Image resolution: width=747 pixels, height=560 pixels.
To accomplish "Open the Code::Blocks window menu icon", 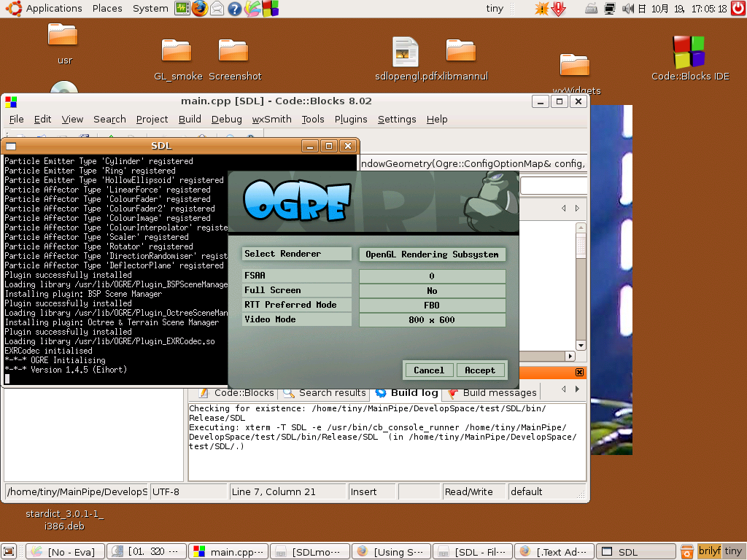I will pos(11,101).
